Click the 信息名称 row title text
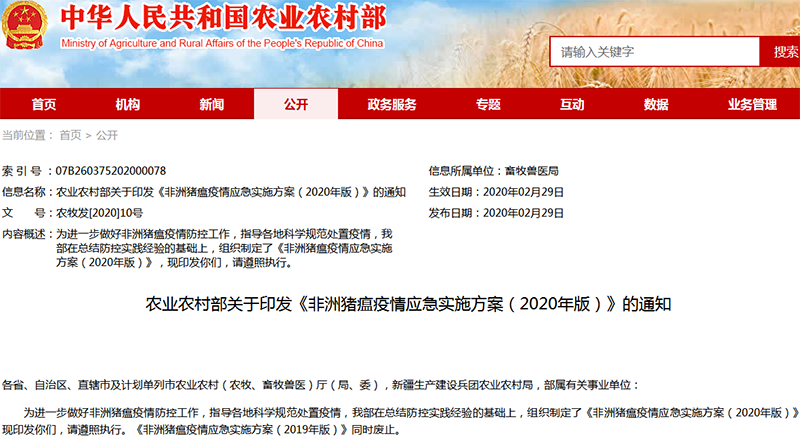 pyautogui.click(x=231, y=192)
